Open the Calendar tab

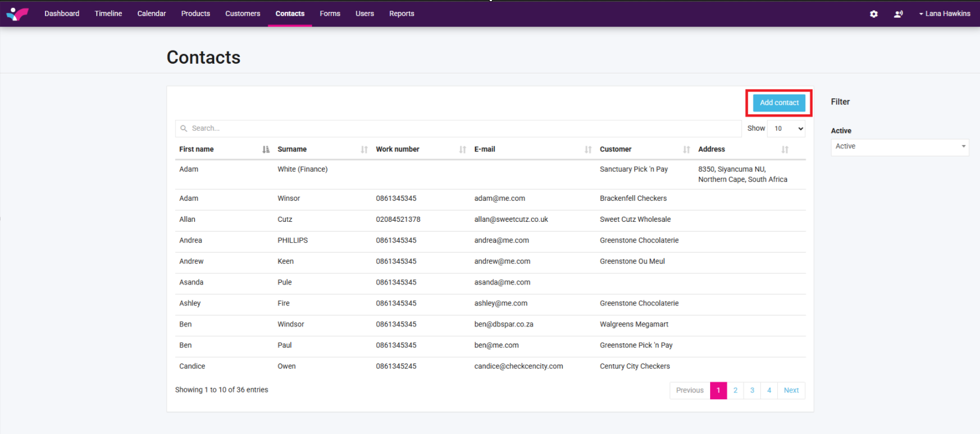point(151,14)
